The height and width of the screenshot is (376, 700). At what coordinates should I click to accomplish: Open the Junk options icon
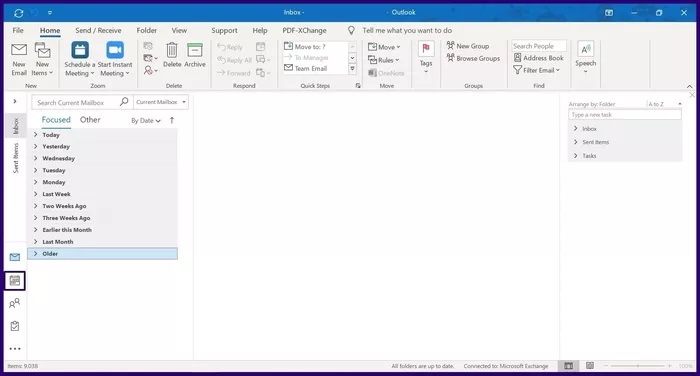tap(150, 71)
